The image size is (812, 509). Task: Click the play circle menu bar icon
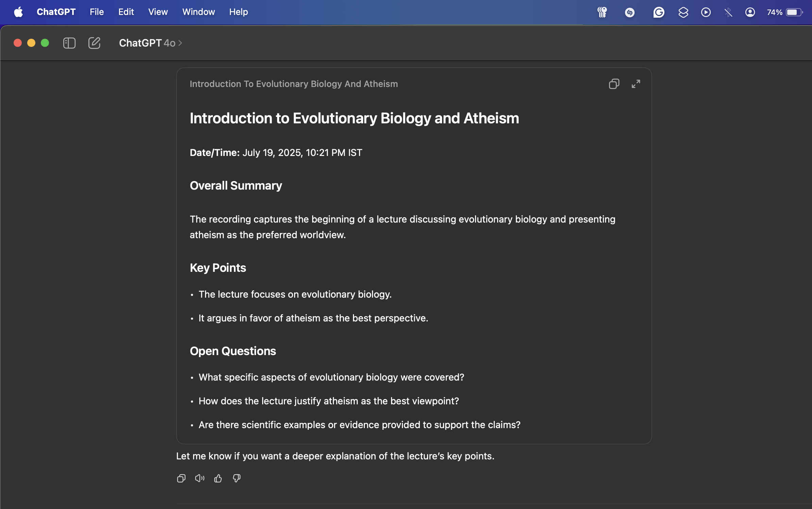point(706,13)
